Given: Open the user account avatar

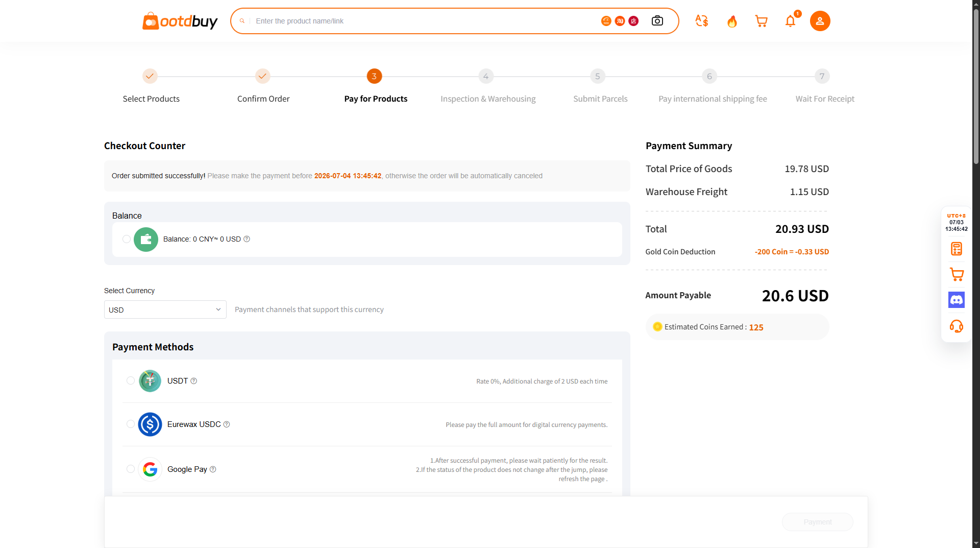Looking at the screenshot, I should tap(820, 21).
